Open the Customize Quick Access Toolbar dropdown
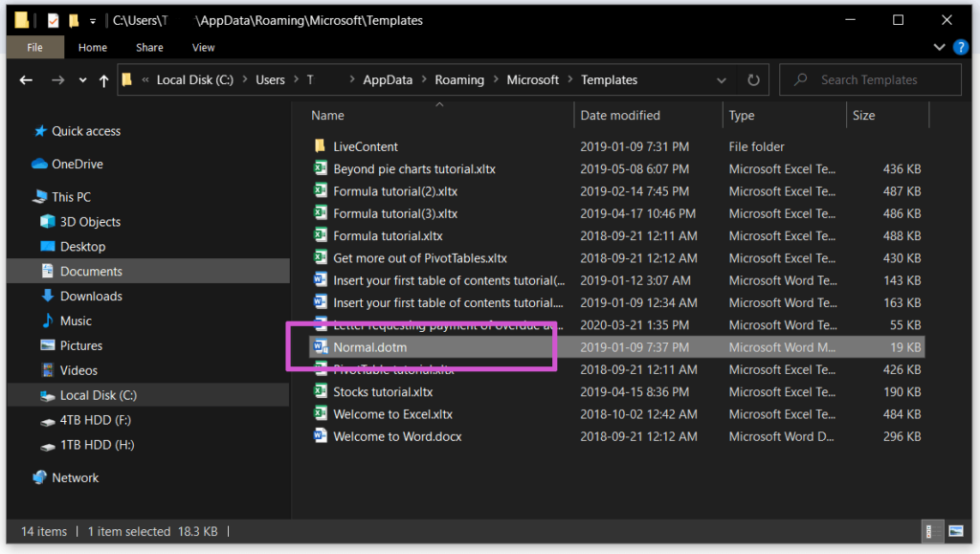The width and height of the screenshot is (980, 554). tap(93, 21)
